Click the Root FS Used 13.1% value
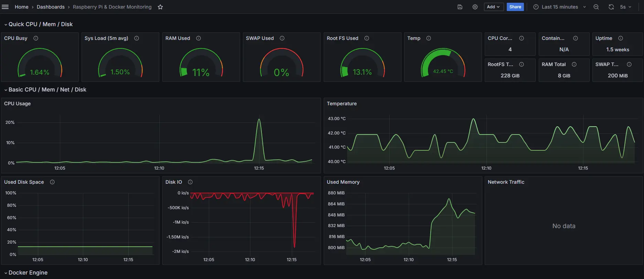 pyautogui.click(x=362, y=72)
